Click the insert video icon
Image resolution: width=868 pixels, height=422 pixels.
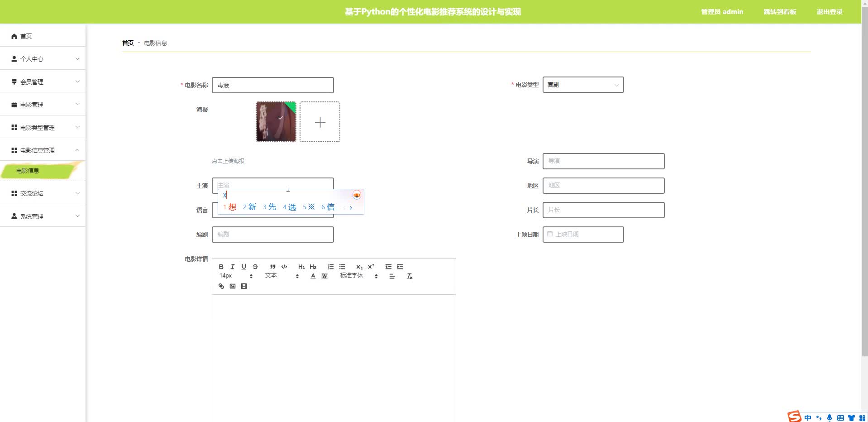click(x=244, y=286)
